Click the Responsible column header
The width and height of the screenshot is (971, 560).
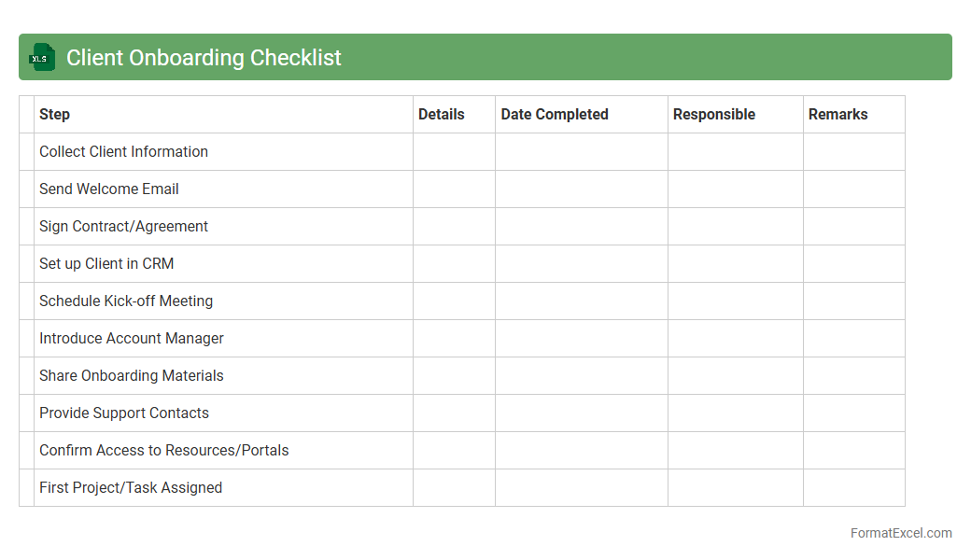pos(714,115)
